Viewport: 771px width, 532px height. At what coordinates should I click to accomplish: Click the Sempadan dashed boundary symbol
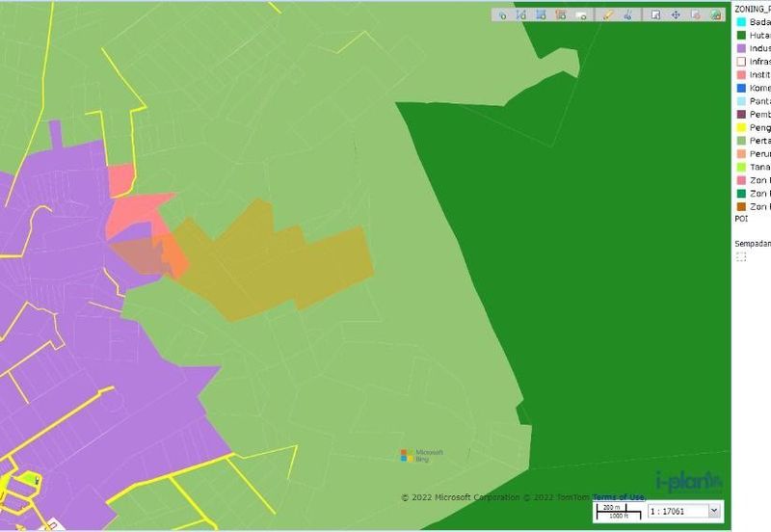740,257
